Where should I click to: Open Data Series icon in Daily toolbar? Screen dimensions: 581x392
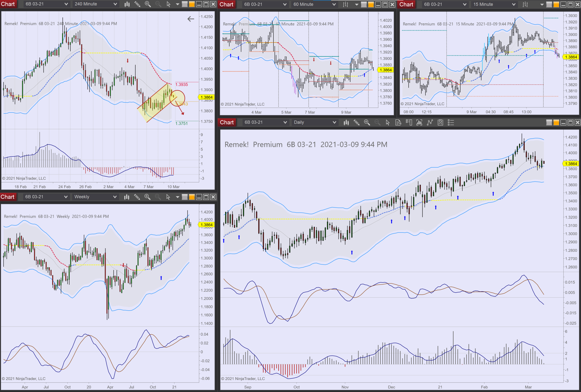[419, 122]
